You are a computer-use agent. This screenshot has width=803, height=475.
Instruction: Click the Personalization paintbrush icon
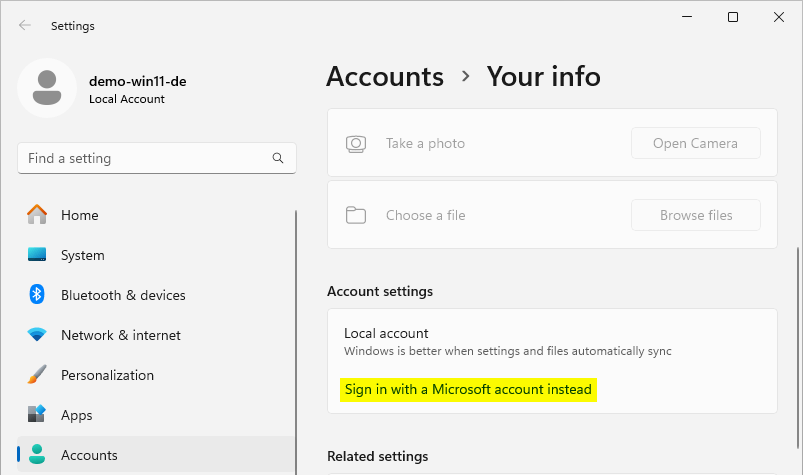(x=37, y=375)
